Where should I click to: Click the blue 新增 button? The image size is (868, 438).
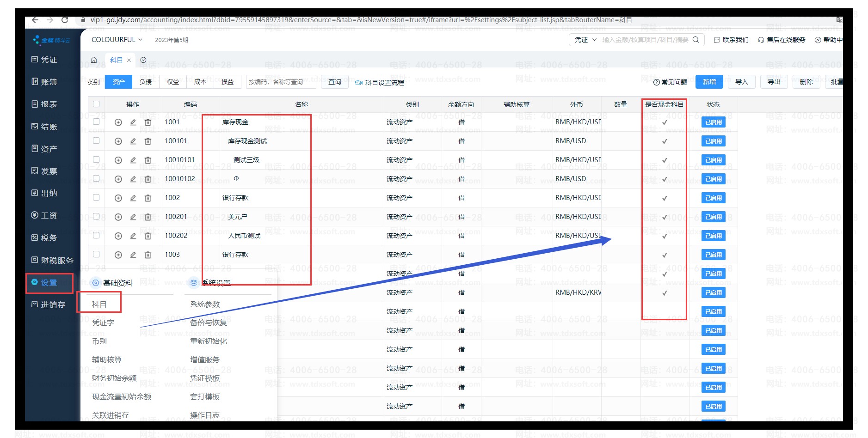[709, 82]
